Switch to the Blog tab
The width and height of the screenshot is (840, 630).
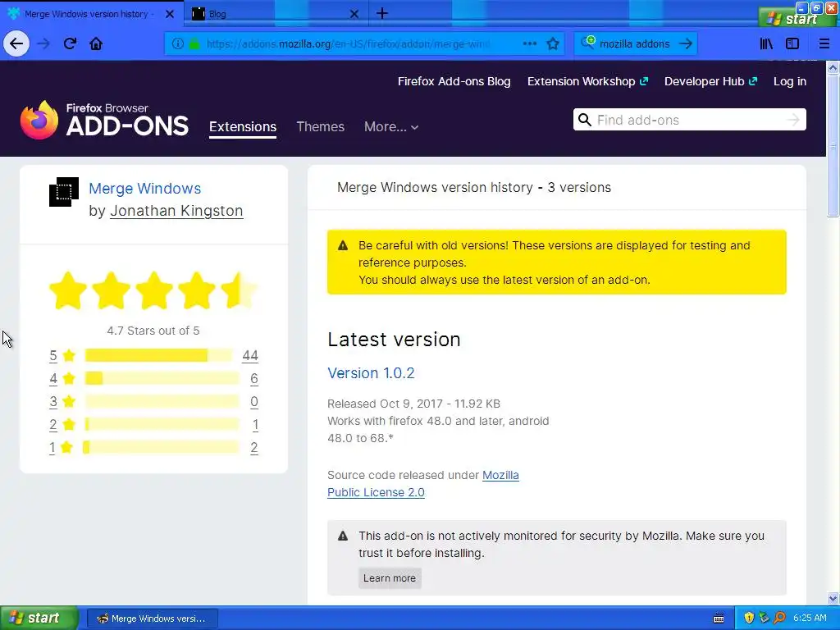276,14
